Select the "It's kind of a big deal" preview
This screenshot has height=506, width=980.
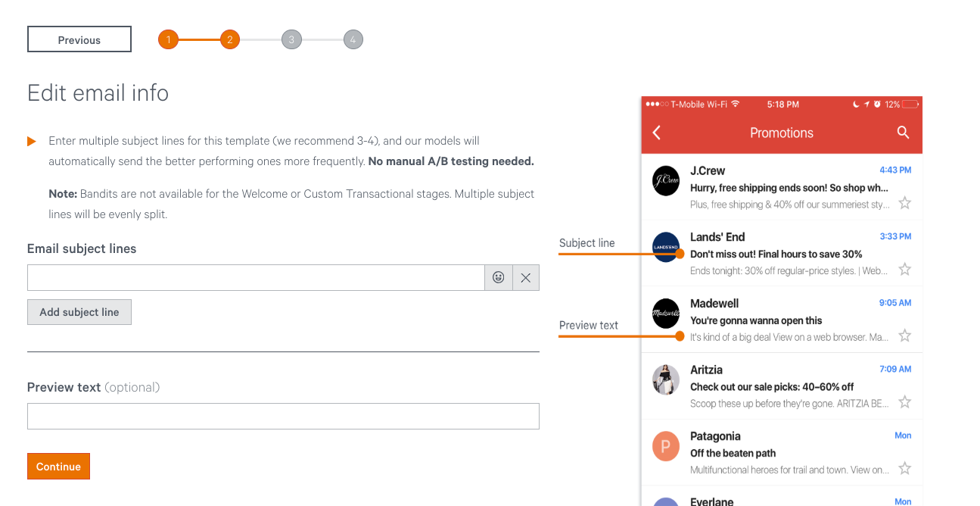790,337
